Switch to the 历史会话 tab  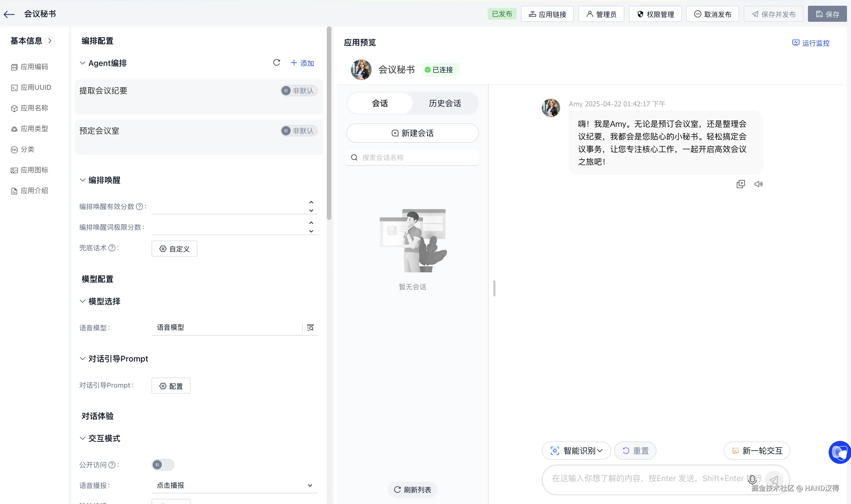click(x=445, y=103)
